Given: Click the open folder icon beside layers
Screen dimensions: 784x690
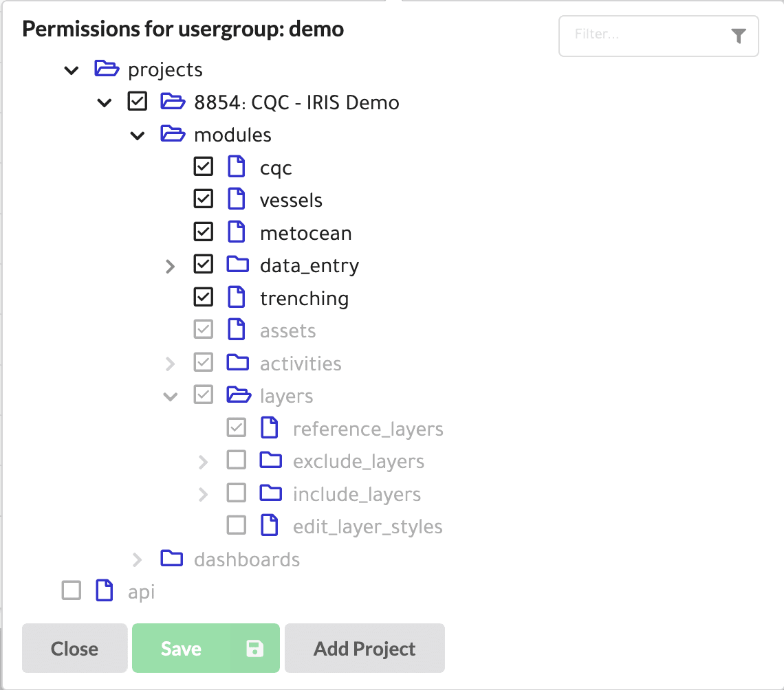Looking at the screenshot, I should (x=239, y=394).
